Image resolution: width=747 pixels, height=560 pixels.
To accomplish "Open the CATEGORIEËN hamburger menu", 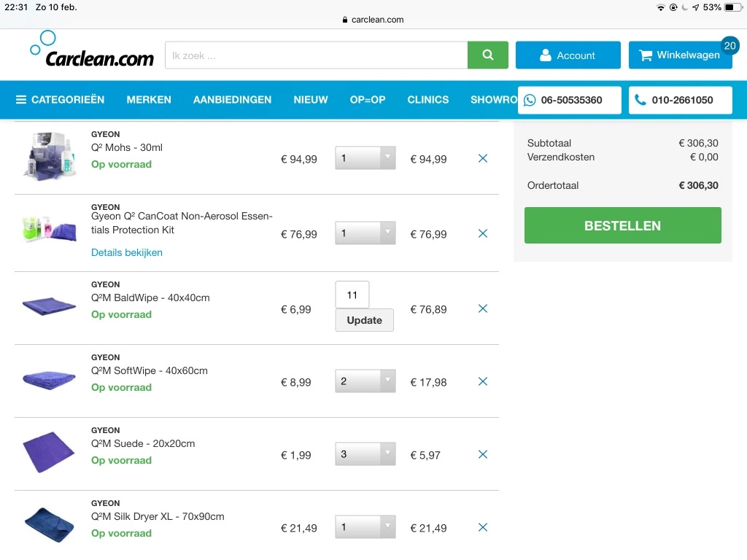I will (x=60, y=99).
